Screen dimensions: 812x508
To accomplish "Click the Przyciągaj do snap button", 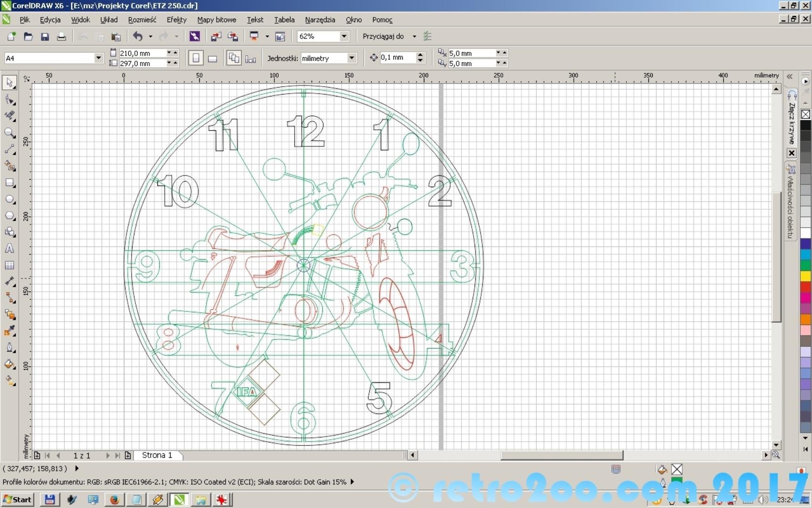I will (x=383, y=36).
